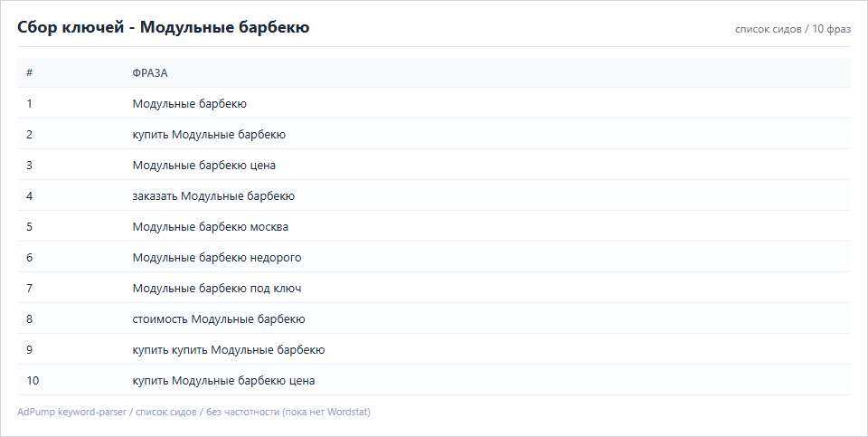Click the phrase 'купить купить Модульные барбекю'

click(x=229, y=350)
